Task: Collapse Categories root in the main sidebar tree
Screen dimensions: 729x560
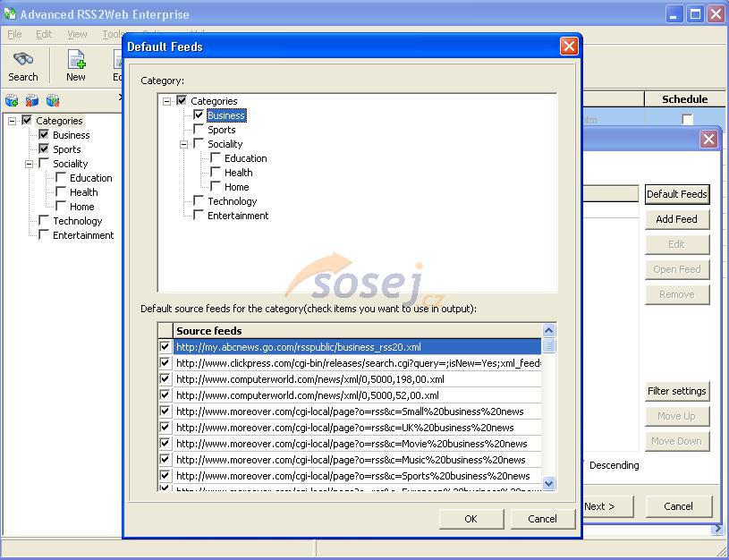Action: 13,121
